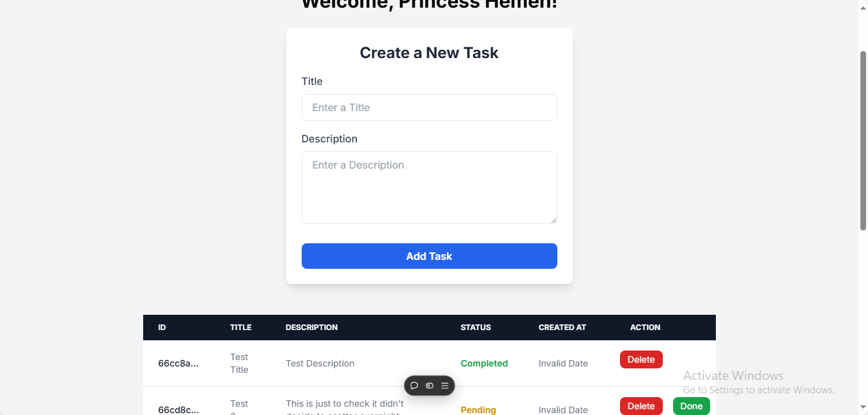Click the page's vertical scrollbar thumb
The width and height of the screenshot is (868, 415).
[863, 140]
